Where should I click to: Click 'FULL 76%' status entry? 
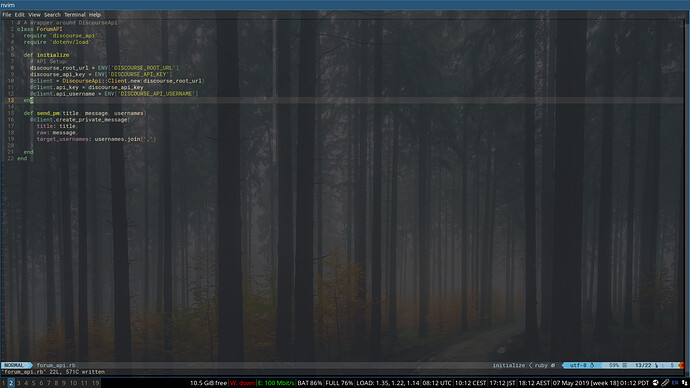(x=339, y=383)
